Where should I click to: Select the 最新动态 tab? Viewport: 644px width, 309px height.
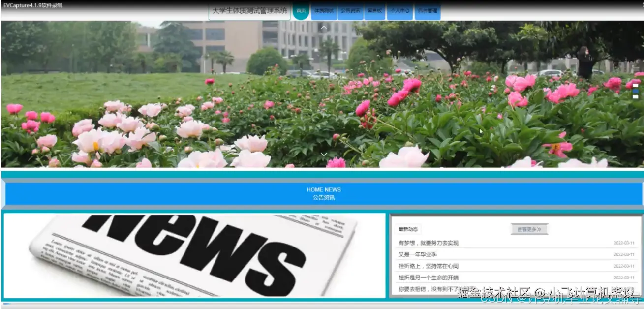408,229
